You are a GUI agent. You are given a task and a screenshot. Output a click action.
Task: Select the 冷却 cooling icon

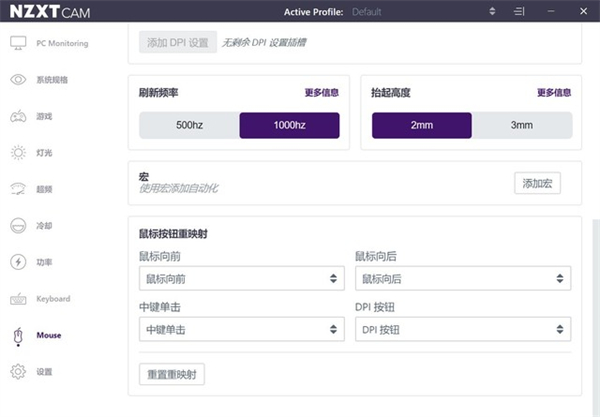(x=18, y=225)
